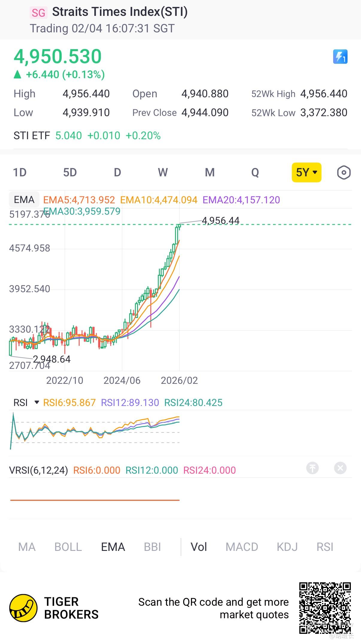Close the VRSI indicator panel
Image resolution: width=361 pixels, height=644 pixels.
tap(340, 468)
